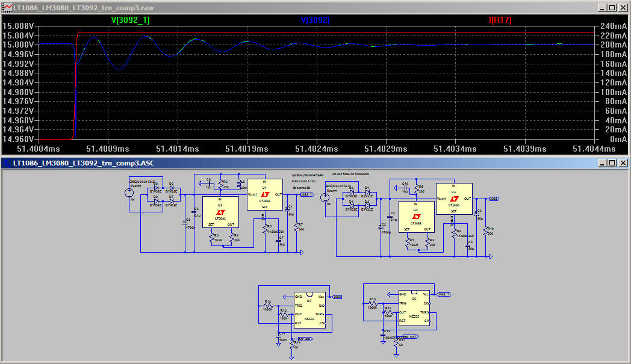
Task: Click the 240mA right axis label
Action: click(x=614, y=26)
